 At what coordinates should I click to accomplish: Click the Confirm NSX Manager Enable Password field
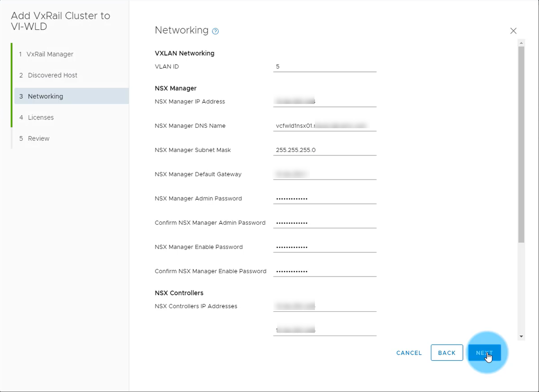pyautogui.click(x=324, y=271)
